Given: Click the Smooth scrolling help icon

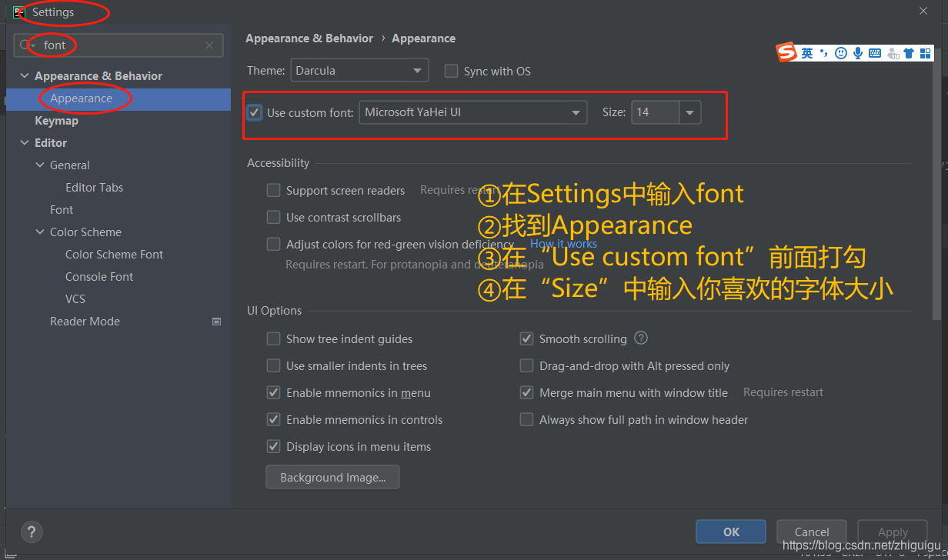Looking at the screenshot, I should (x=641, y=338).
